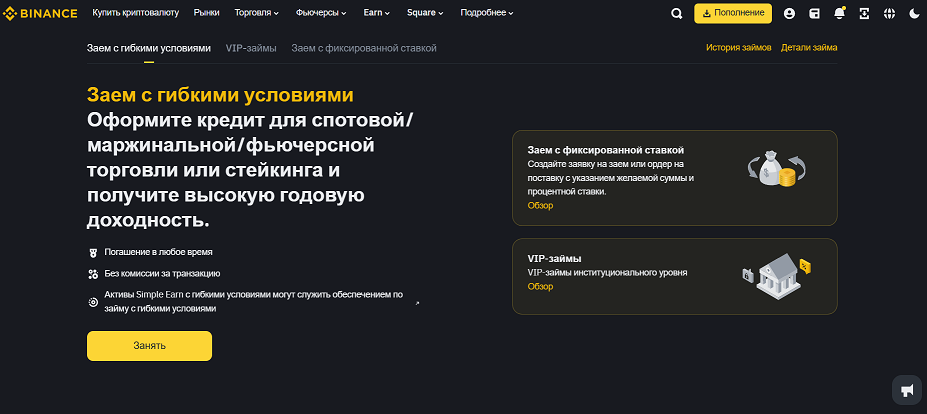
Task: Switch to VIP-займы tab
Action: pos(251,48)
